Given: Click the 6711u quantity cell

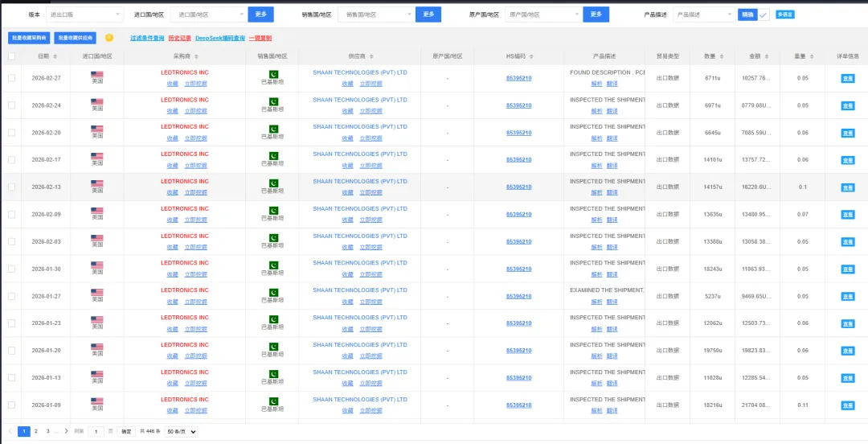Looking at the screenshot, I should pos(712,78).
